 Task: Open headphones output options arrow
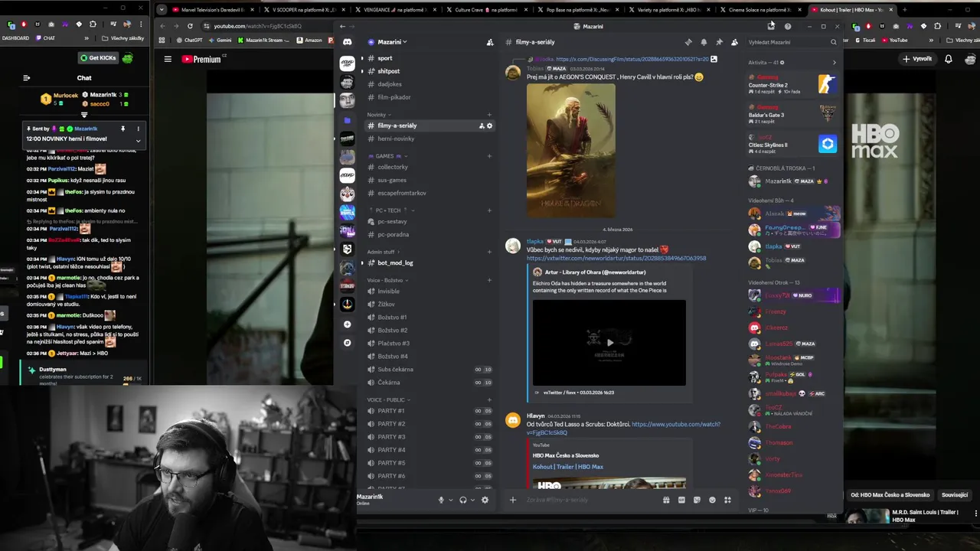click(472, 500)
